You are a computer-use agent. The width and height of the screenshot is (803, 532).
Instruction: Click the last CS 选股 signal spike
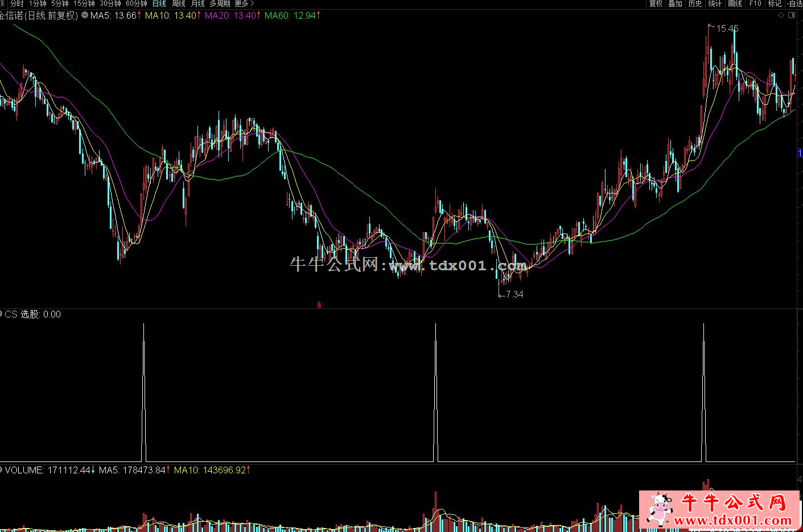[x=704, y=393]
